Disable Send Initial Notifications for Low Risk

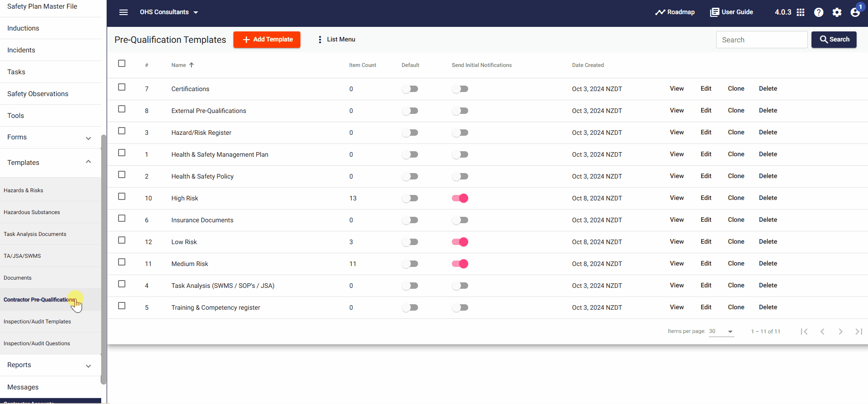point(460,242)
